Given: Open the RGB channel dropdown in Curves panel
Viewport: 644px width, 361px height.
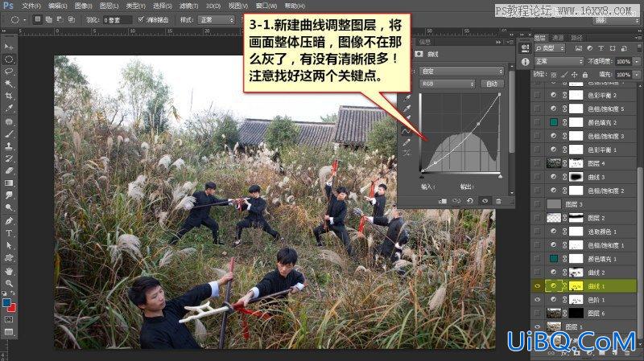Looking at the screenshot, I should [448, 84].
